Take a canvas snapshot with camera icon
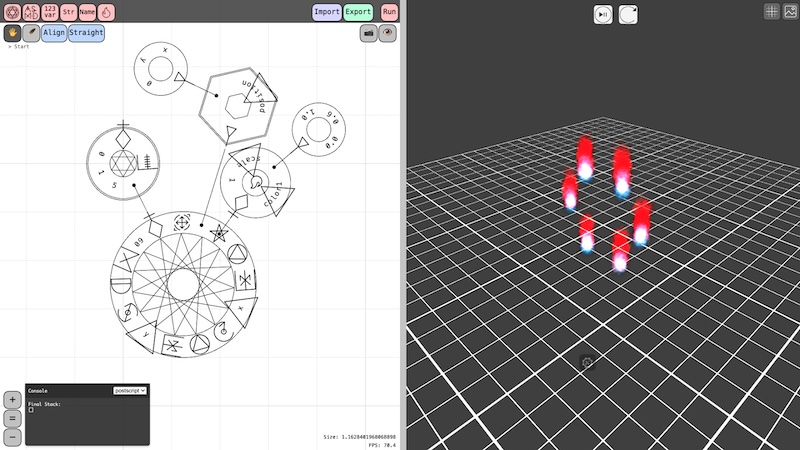This screenshot has width=800, height=450. tap(368, 33)
